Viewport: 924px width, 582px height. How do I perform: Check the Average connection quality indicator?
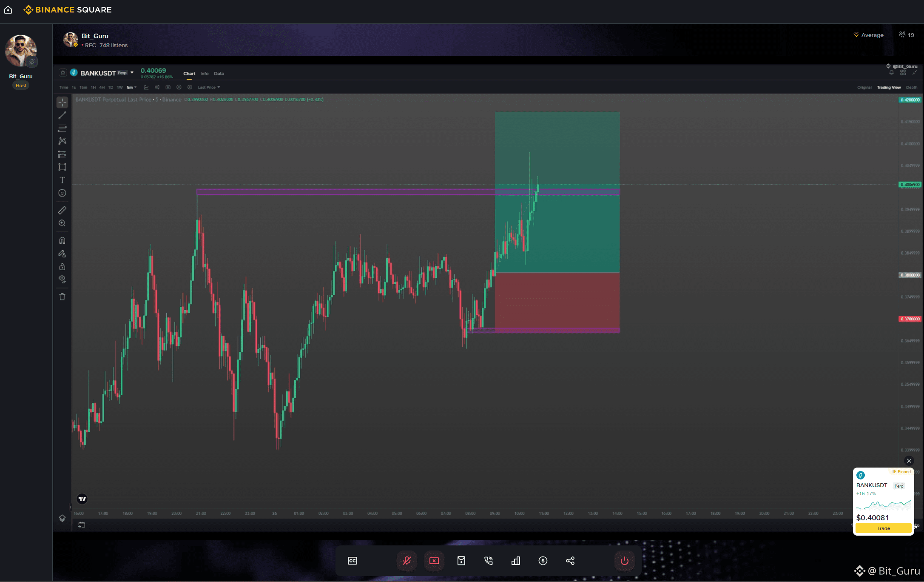[x=869, y=35]
